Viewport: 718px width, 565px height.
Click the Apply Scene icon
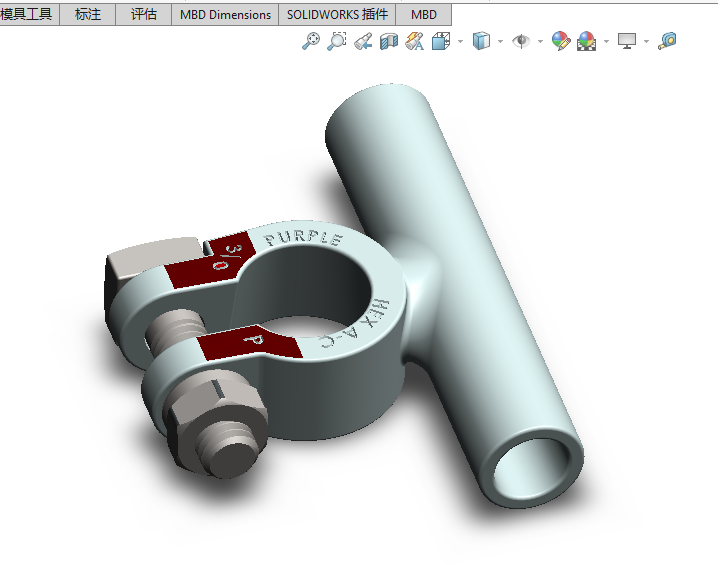(x=587, y=41)
